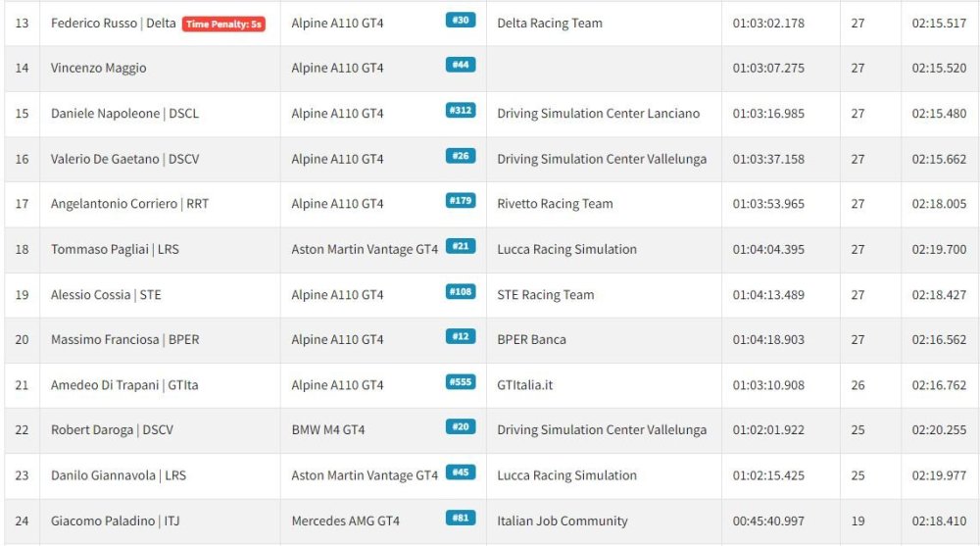Click the Time Penalty: 5s red label
The height and width of the screenshot is (546, 980).
(223, 24)
